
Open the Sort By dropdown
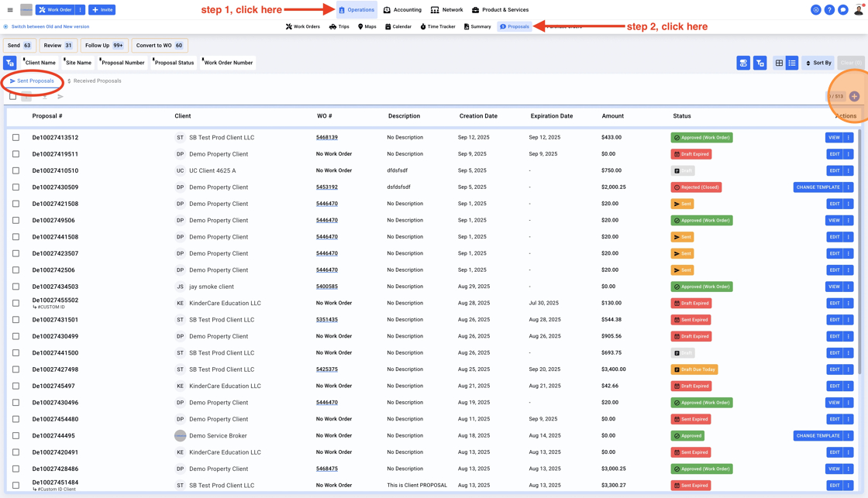(818, 63)
